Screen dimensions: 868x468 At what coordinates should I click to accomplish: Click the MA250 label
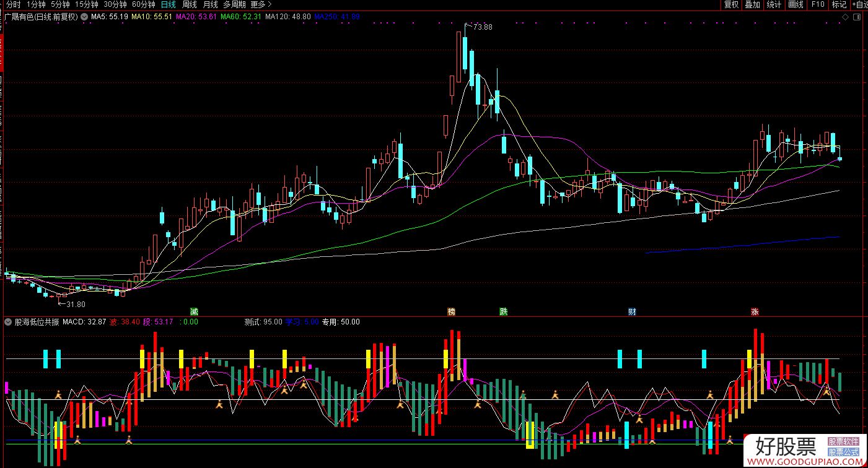(x=337, y=17)
